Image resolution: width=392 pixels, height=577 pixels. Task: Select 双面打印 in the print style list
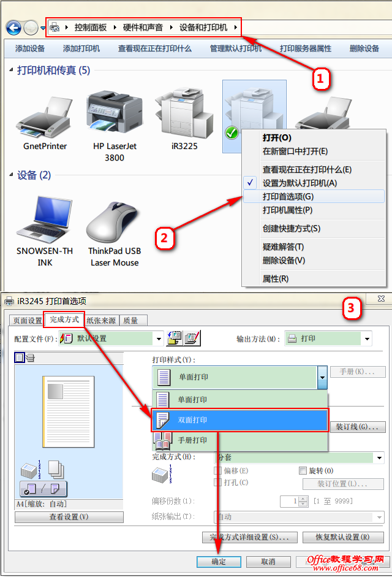[239, 420]
